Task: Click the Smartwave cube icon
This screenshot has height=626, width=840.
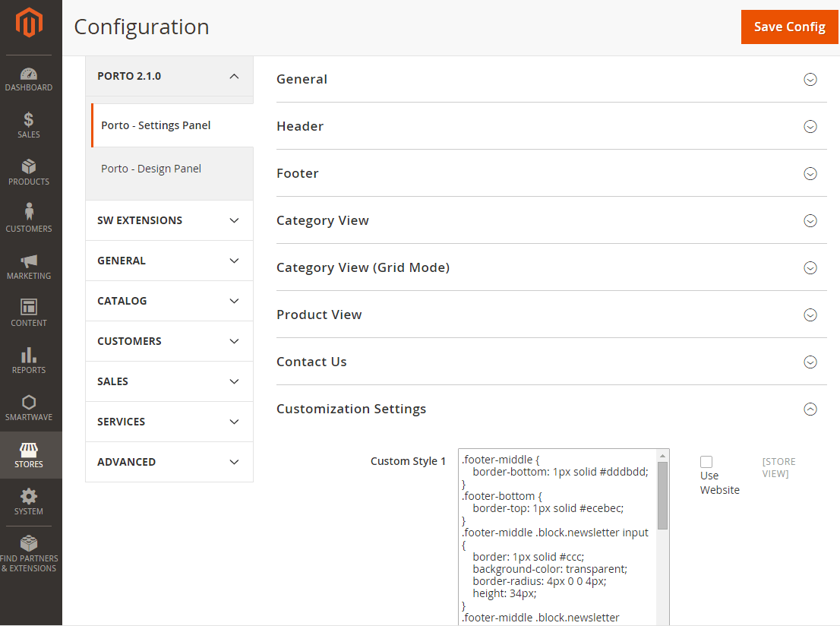Action: (29, 406)
